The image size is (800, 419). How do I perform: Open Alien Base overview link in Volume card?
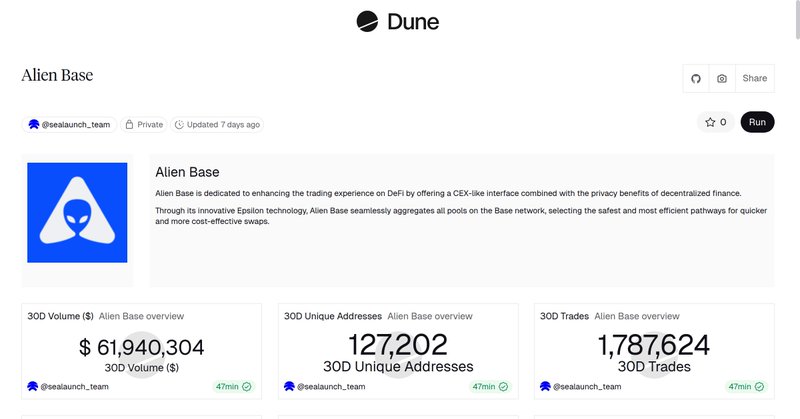(x=141, y=316)
